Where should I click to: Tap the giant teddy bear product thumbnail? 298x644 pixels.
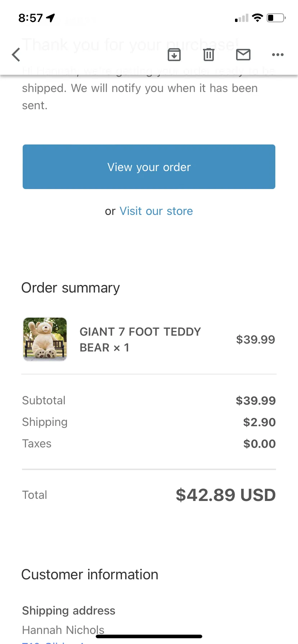pos(45,339)
